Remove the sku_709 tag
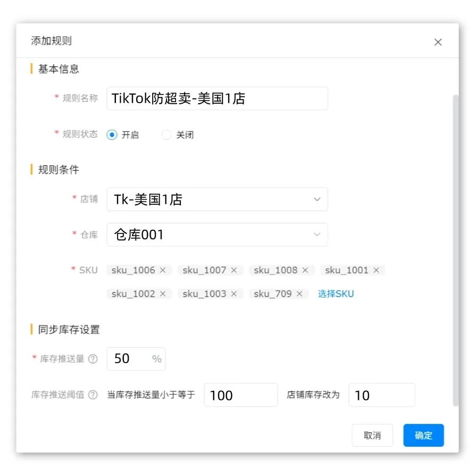 [x=299, y=294]
